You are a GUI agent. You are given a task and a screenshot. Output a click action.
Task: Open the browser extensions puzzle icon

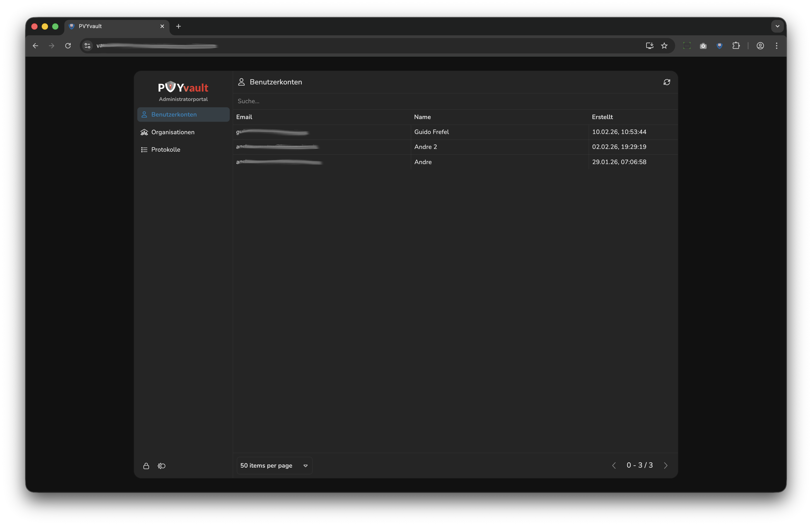coord(736,45)
